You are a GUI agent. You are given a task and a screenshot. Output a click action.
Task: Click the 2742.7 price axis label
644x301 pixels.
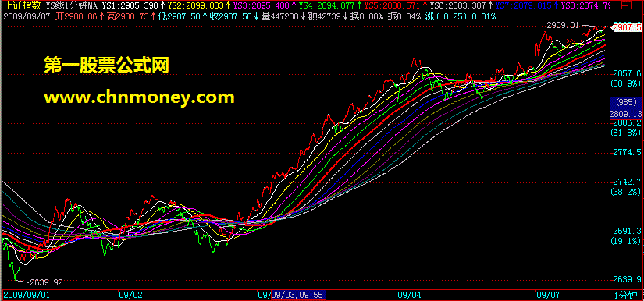coord(627,182)
